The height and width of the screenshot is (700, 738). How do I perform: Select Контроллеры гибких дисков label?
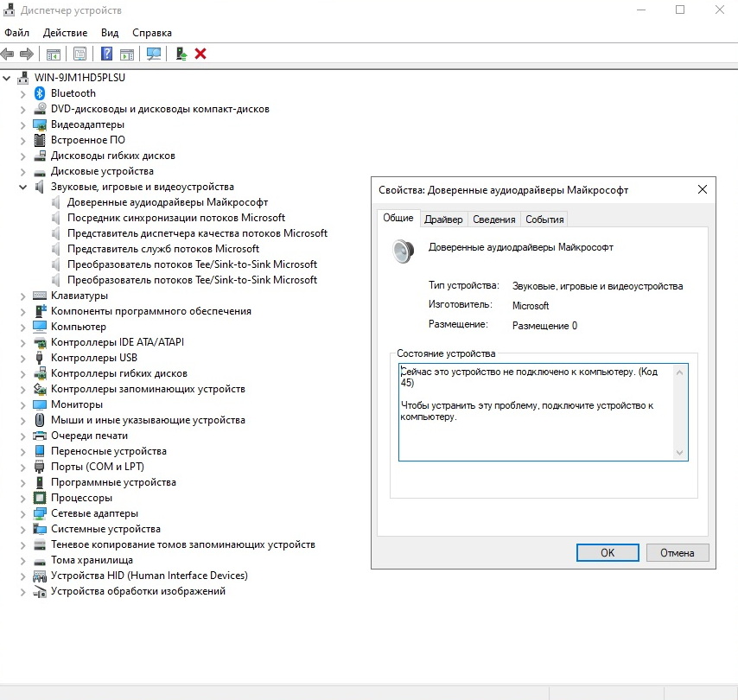(x=119, y=374)
